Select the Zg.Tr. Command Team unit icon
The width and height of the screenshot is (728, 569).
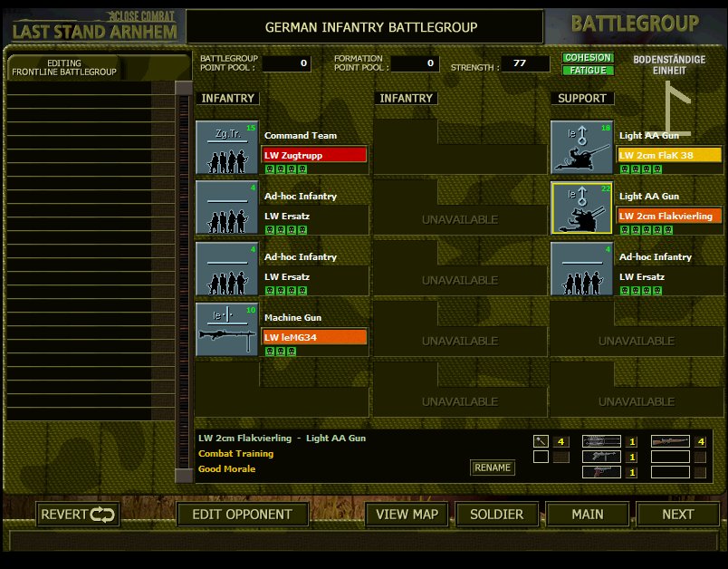[x=227, y=148]
